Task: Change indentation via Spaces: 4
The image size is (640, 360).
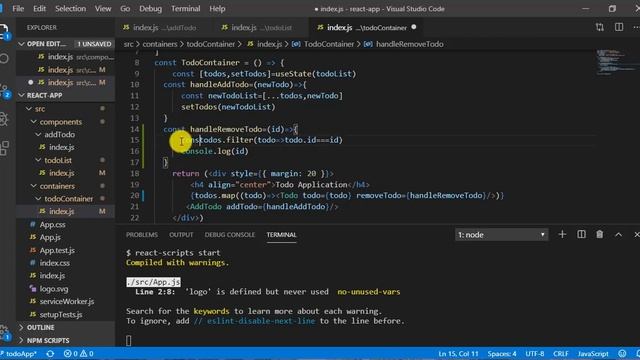Action: click(x=502, y=354)
